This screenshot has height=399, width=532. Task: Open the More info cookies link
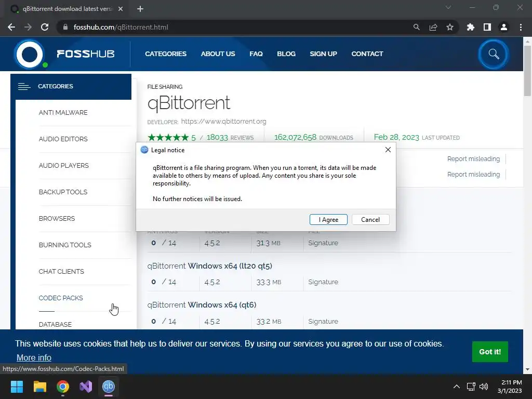pos(34,357)
